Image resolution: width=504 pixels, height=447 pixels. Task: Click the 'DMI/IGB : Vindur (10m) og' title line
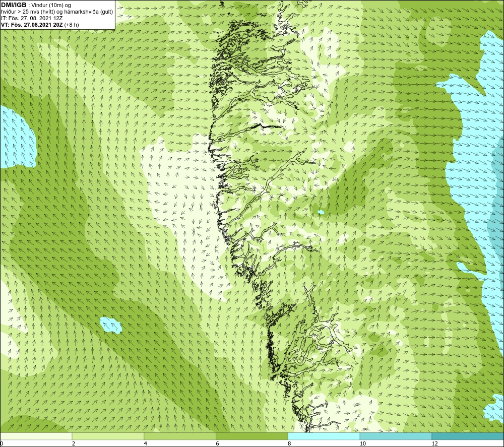pos(36,5)
